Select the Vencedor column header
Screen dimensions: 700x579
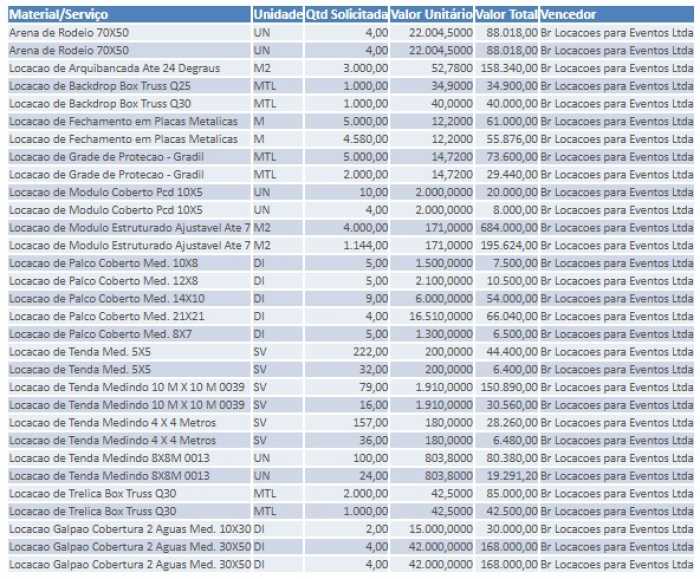(x=569, y=15)
